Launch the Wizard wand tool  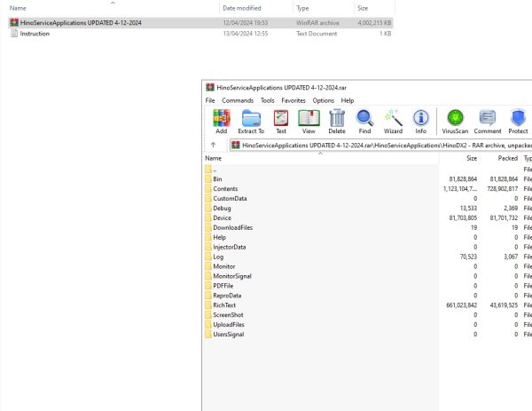[393, 118]
